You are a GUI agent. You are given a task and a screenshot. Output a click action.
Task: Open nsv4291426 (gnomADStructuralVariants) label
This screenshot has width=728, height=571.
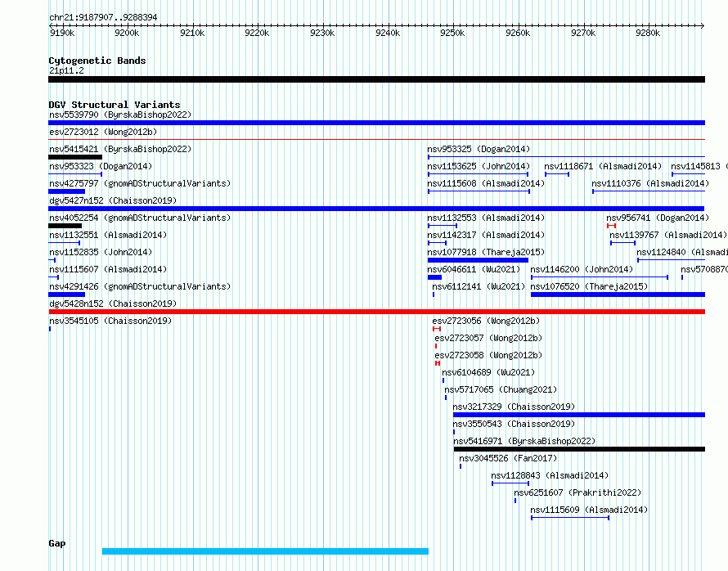[140, 286]
